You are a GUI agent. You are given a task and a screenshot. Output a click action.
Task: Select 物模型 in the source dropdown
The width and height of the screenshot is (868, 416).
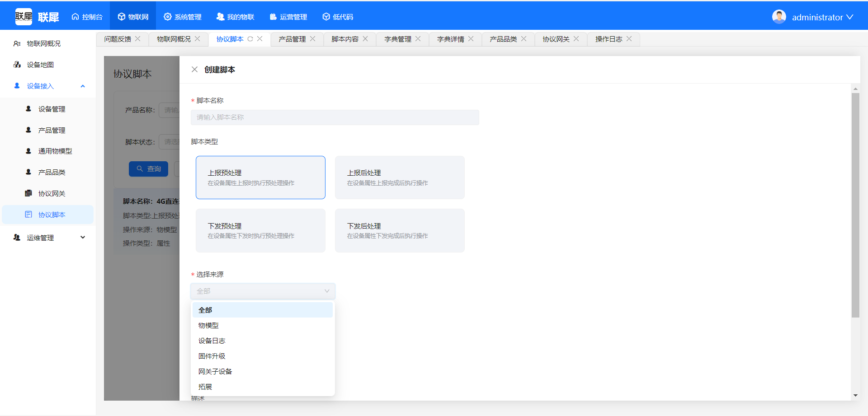[x=208, y=326]
